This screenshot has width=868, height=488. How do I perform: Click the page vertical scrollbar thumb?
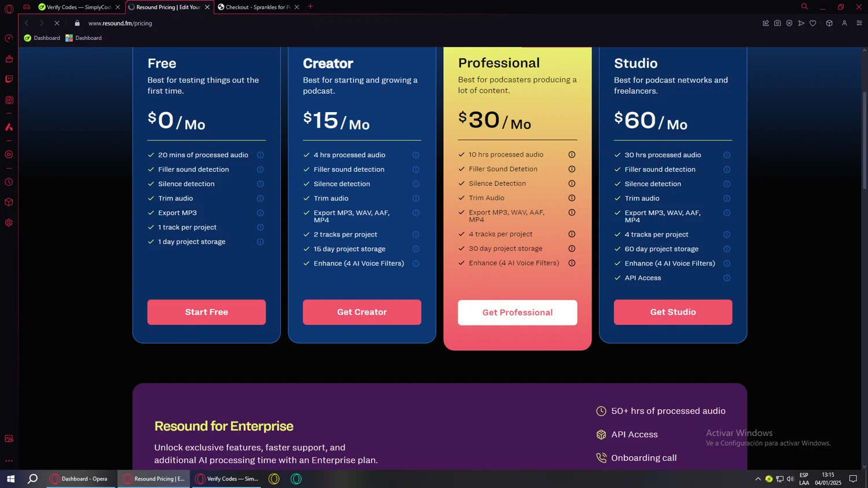coord(865,140)
